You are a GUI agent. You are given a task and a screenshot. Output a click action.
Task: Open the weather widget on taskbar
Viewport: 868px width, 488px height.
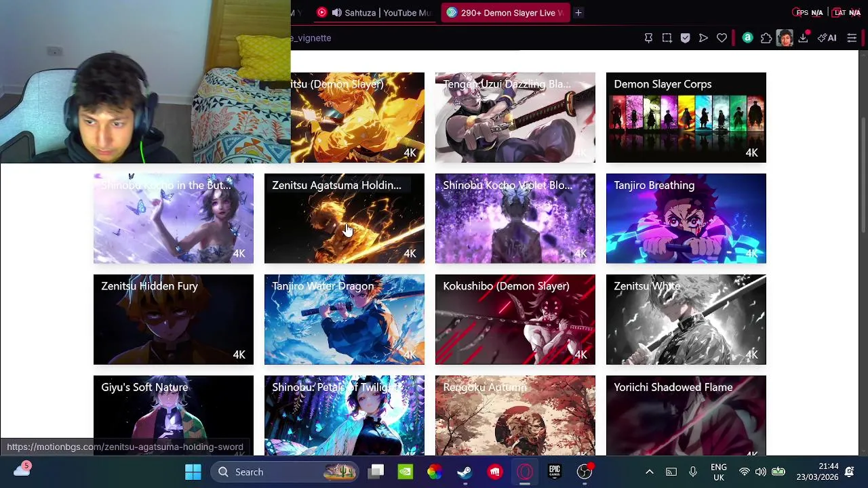(x=22, y=470)
